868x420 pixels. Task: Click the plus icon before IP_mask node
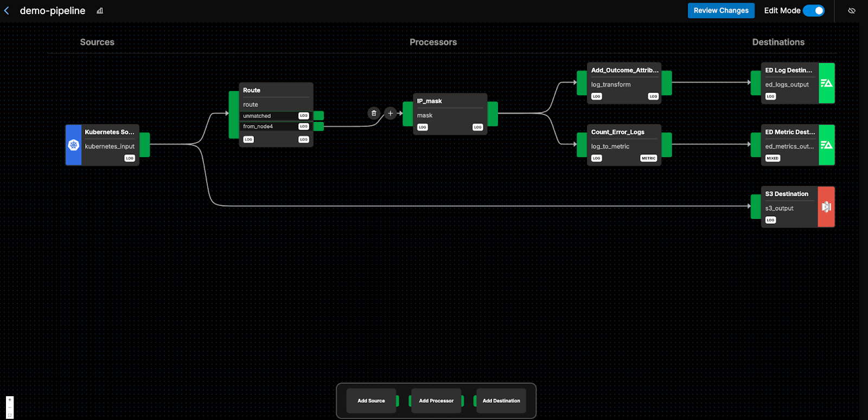point(390,113)
